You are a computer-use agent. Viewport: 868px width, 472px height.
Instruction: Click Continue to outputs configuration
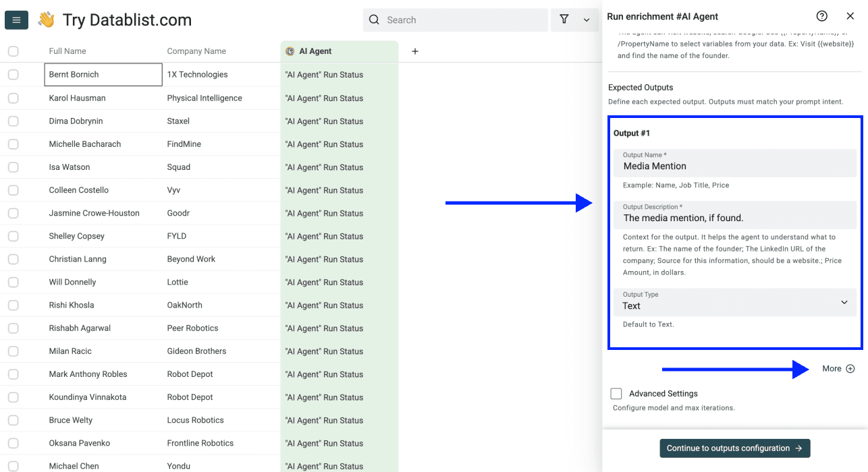(x=734, y=448)
